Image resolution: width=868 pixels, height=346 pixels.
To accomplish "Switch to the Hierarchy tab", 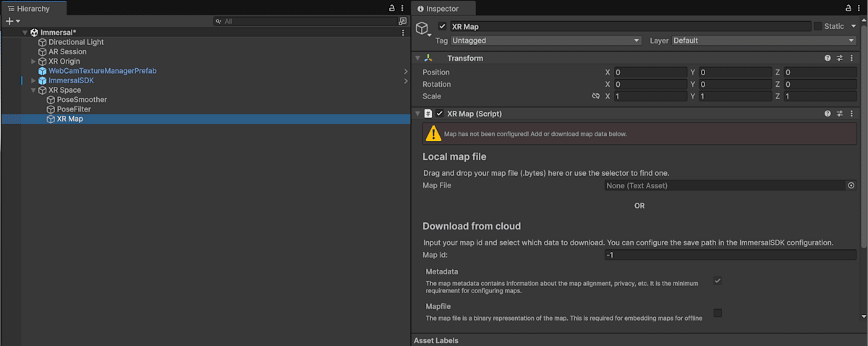I will click(34, 8).
